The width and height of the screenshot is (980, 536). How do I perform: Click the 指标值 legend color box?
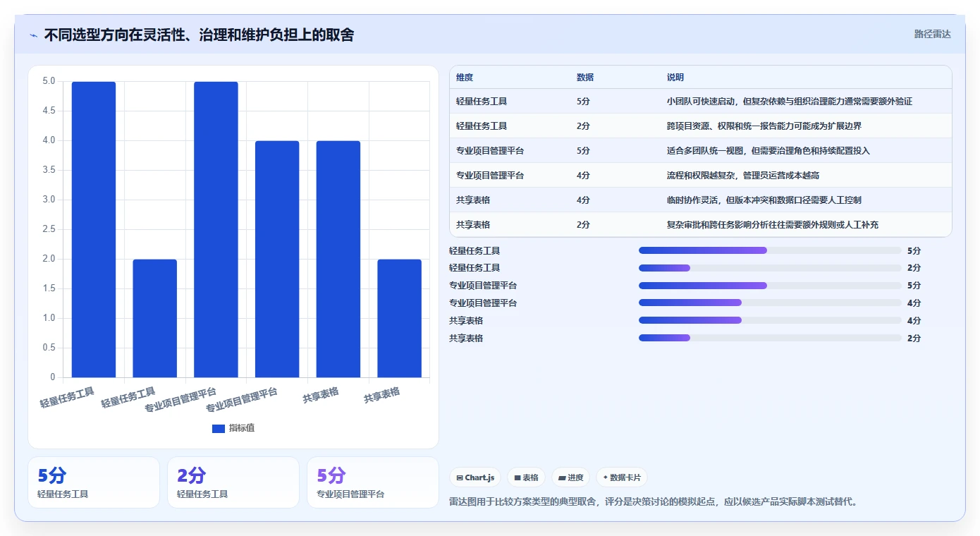219,428
